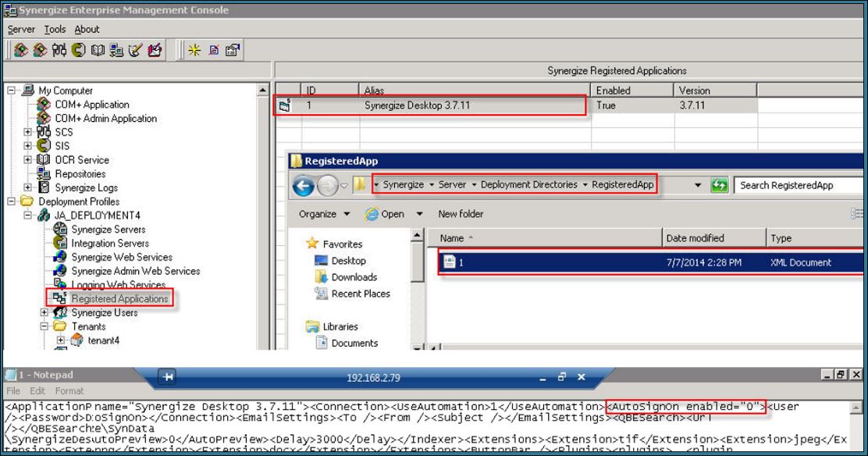Click New folder in explorer toolbar

(x=461, y=214)
